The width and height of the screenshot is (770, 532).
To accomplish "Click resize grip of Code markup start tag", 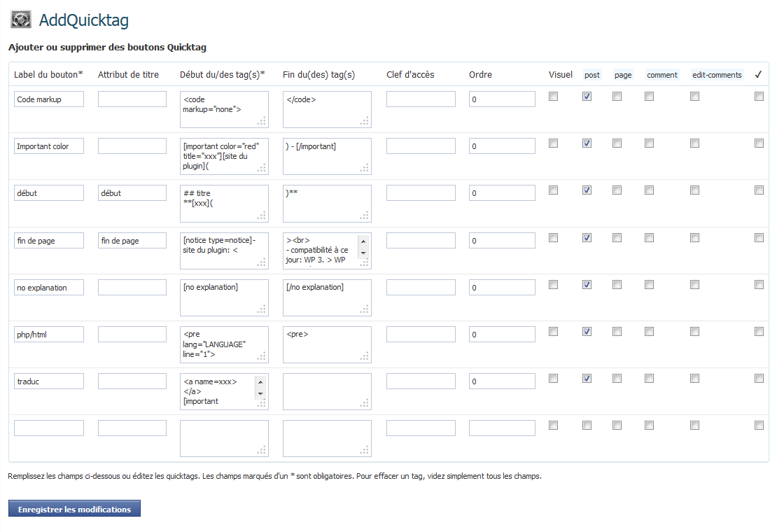I will pyautogui.click(x=262, y=121).
